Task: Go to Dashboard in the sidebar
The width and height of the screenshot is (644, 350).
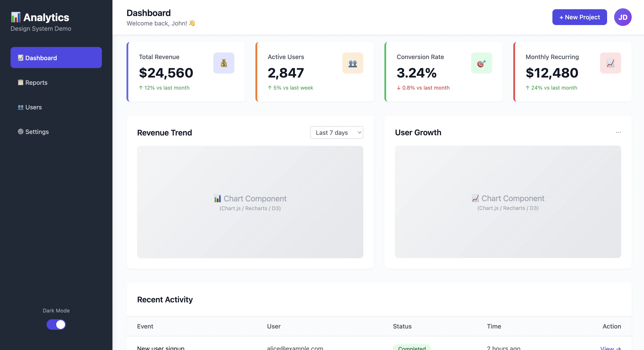Action: (56, 58)
